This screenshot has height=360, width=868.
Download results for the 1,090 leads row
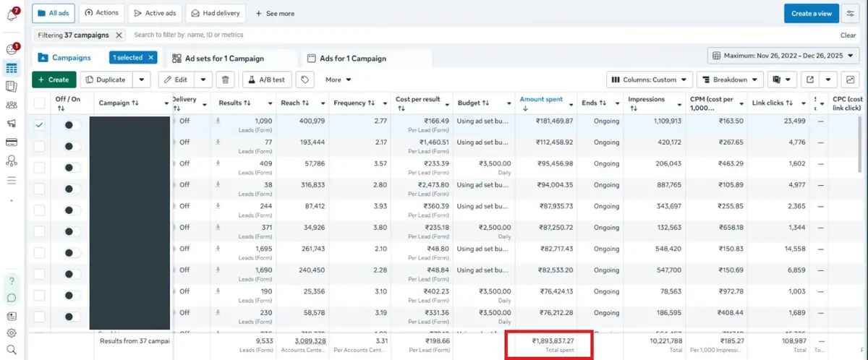tap(218, 121)
